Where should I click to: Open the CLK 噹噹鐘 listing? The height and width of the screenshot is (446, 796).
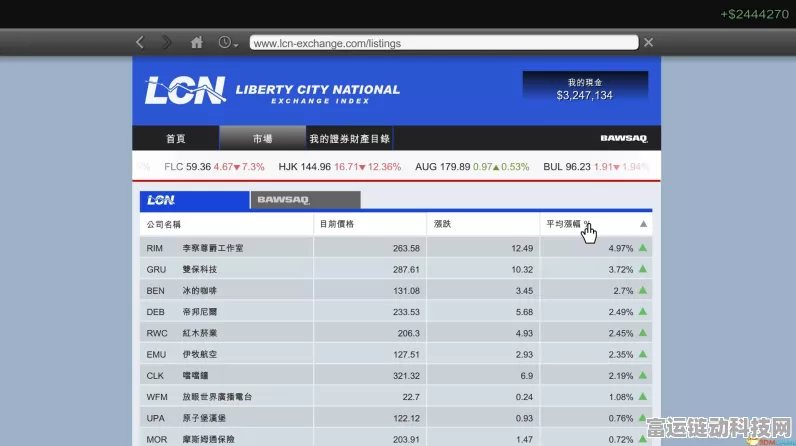tap(396, 376)
